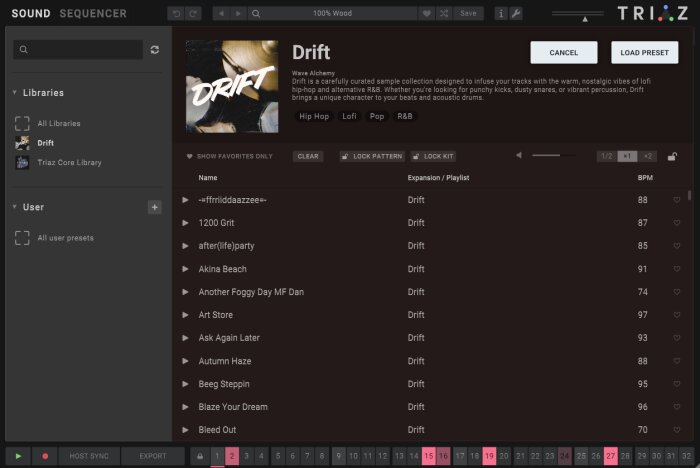Toggle Lock Pattern
Screen dimensions: 700x468
tap(372, 156)
